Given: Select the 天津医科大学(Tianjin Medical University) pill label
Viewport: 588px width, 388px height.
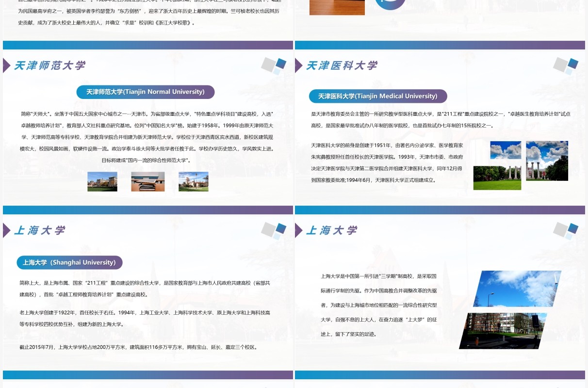Looking at the screenshot, I should [x=378, y=96].
